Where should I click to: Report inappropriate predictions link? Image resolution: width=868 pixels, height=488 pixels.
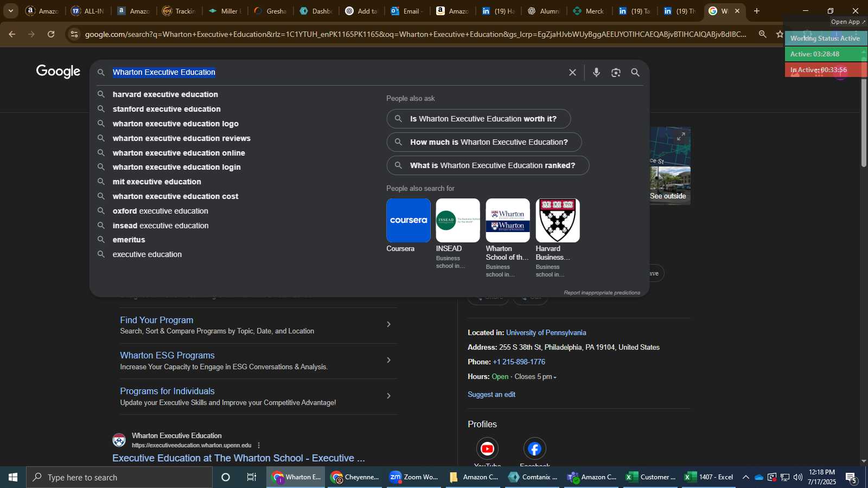pos(602,293)
